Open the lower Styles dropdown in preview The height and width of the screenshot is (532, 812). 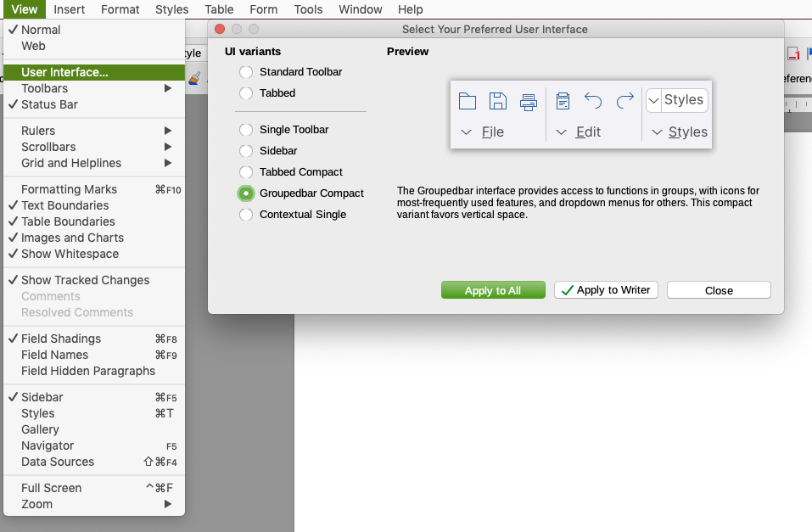680,132
